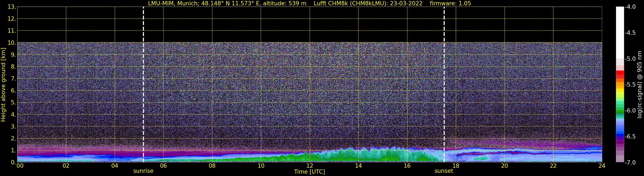The image size is (644, 176).
Task: Click the 'Height above ground [km]' axis label
Action: 3,85
